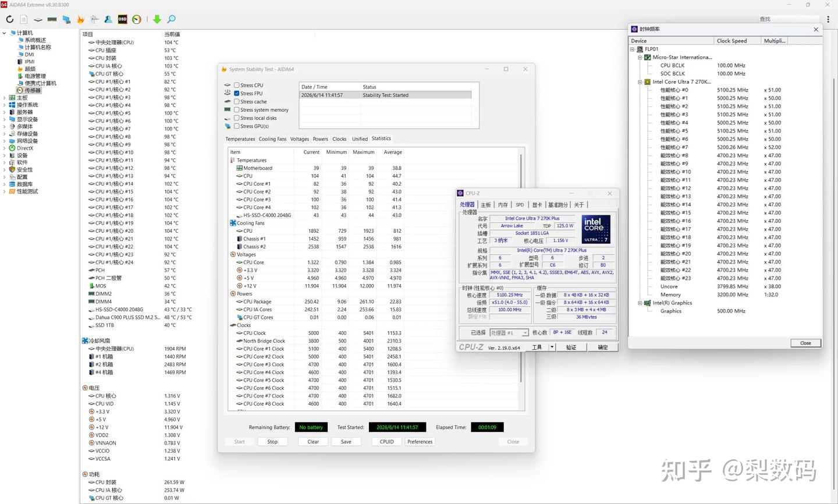This screenshot has height=504, width=838.
Task: Launch the stability test flame toolbar icon
Action: 81,19
